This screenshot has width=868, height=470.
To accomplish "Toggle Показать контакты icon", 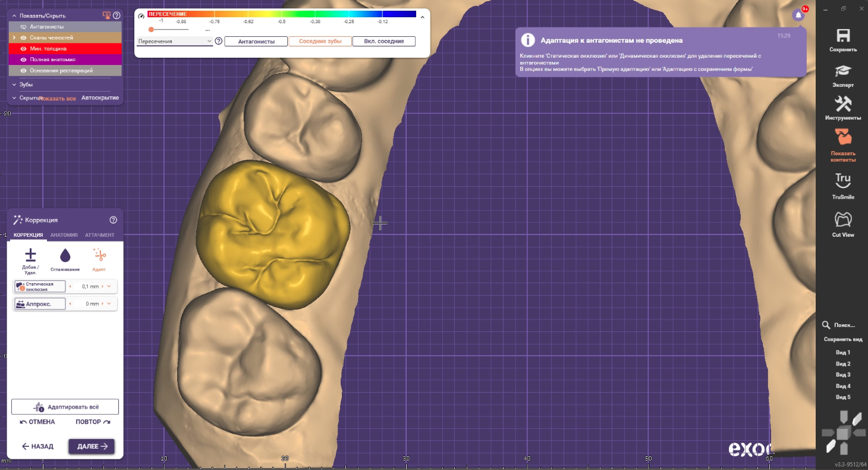I will 843,137.
